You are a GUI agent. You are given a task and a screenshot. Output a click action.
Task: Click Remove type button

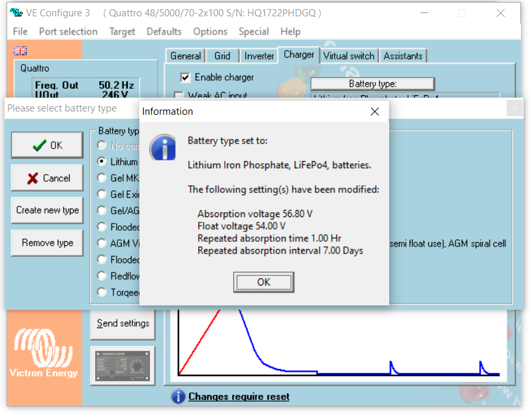tap(47, 243)
